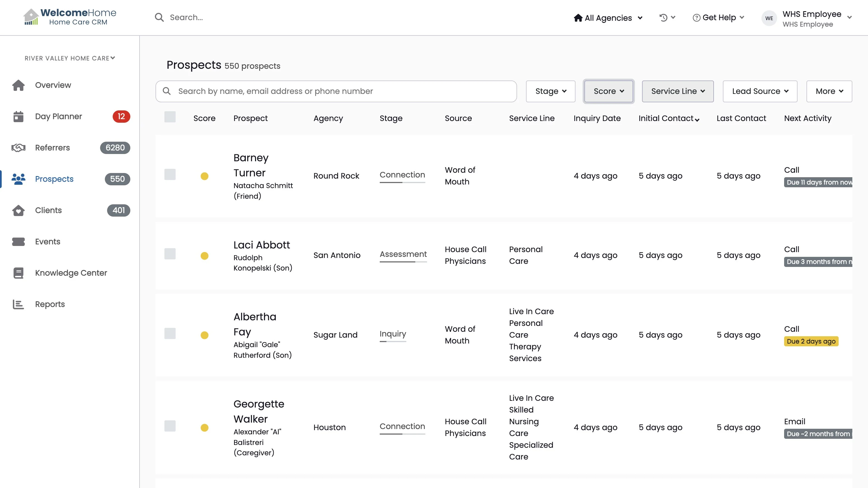Expand the Lead Source filter
Screen dimensions: 868x488
[760, 91]
